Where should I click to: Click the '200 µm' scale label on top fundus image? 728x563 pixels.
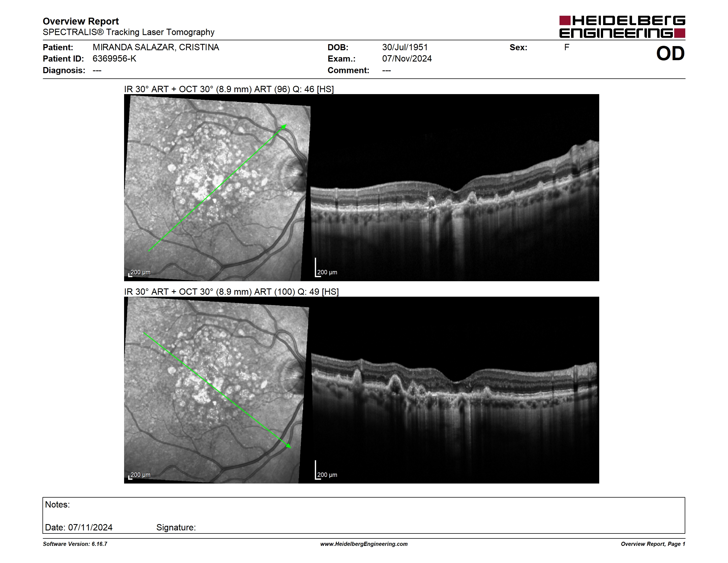[x=140, y=272]
